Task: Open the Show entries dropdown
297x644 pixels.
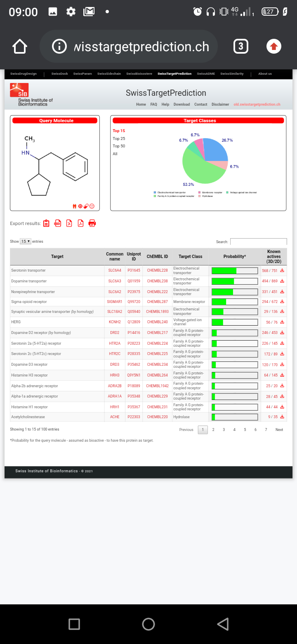Action: coord(26,241)
